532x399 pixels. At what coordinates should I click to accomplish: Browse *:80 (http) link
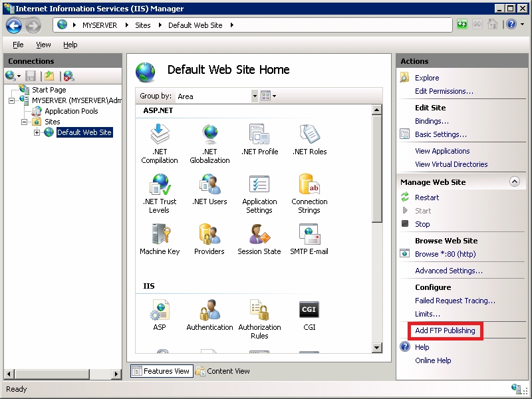[x=445, y=254]
